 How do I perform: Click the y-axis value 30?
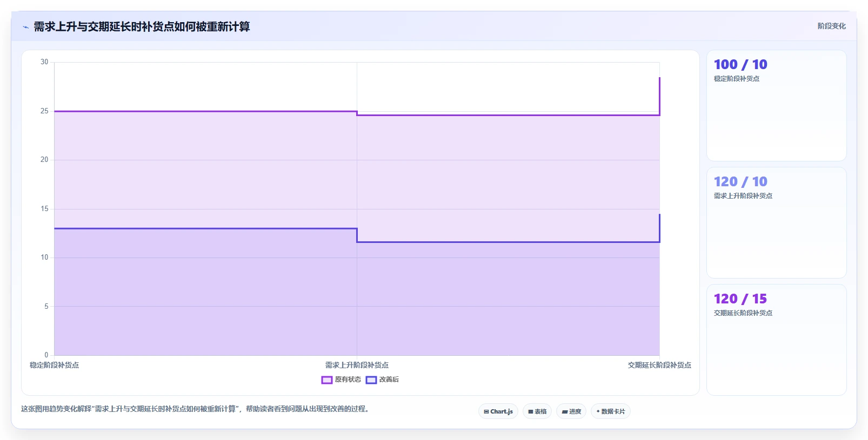click(44, 62)
